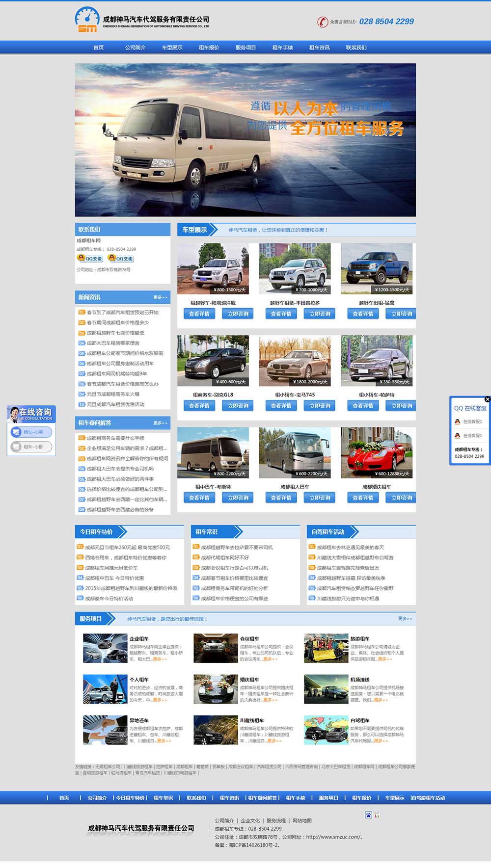Open 车型展示 in top navigation

click(x=172, y=48)
